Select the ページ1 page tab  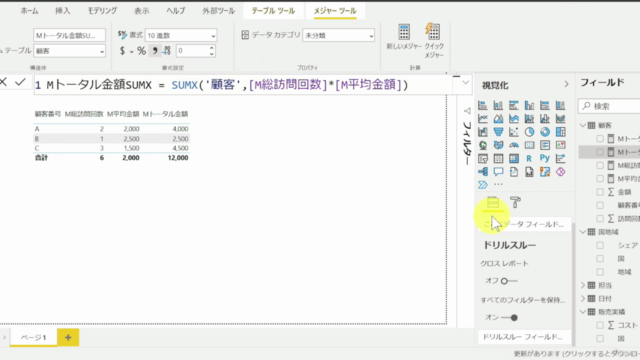[33, 338]
